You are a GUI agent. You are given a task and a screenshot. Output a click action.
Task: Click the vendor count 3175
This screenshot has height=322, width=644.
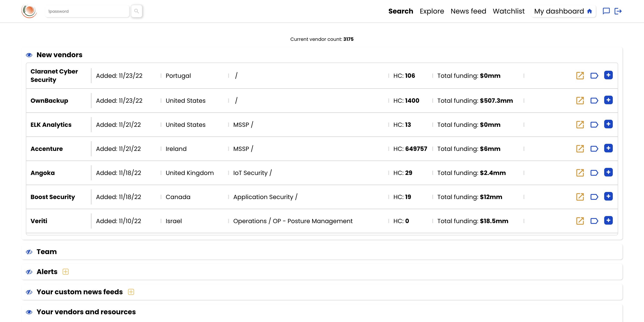[348, 39]
